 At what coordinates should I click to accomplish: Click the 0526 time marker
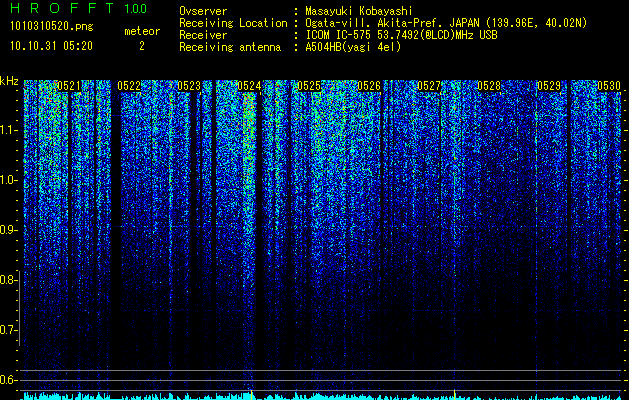coord(369,86)
